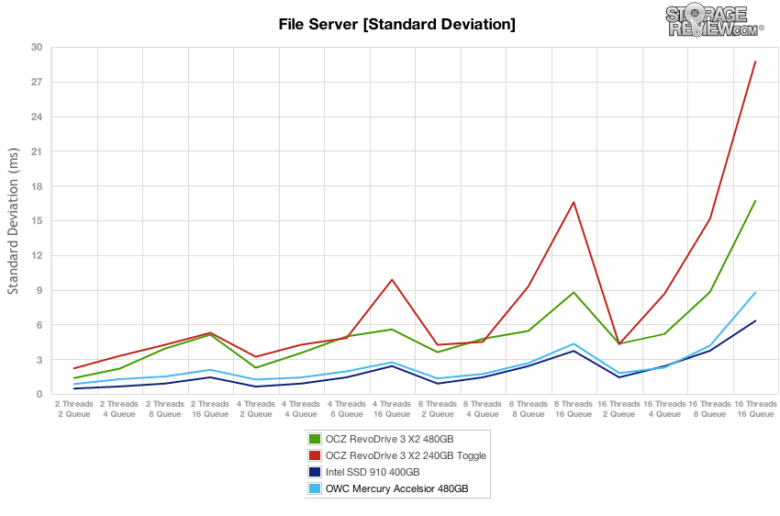Viewport: 780px width, 516px height.
Task: Click the '16 Threads 4 Queue' axis label
Action: [x=665, y=409]
